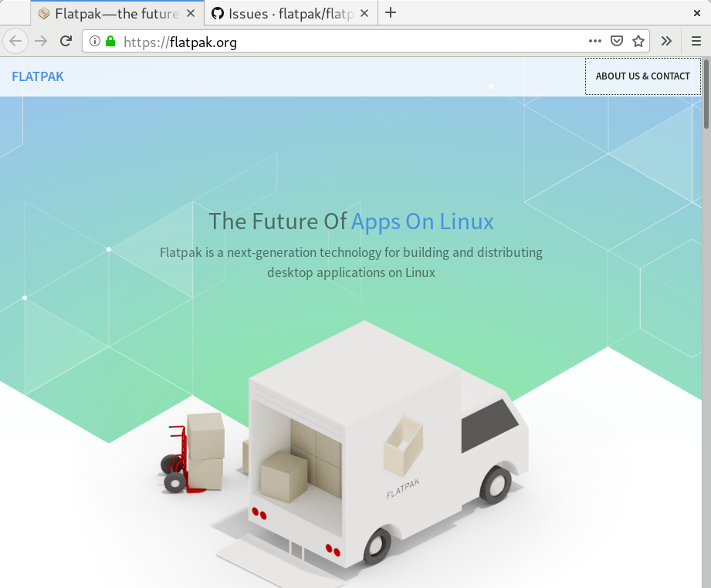Show site information icon
The height and width of the screenshot is (588, 711).
[x=95, y=41]
